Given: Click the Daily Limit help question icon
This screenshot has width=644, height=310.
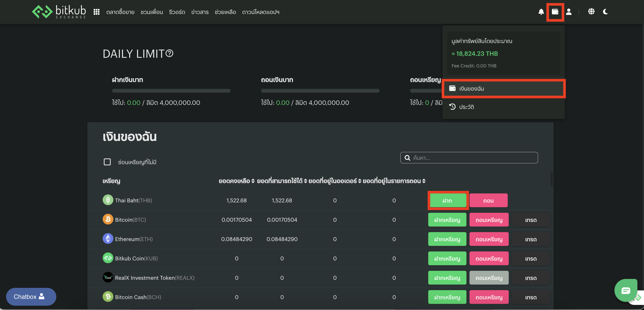Looking at the screenshot, I should pos(169,53).
